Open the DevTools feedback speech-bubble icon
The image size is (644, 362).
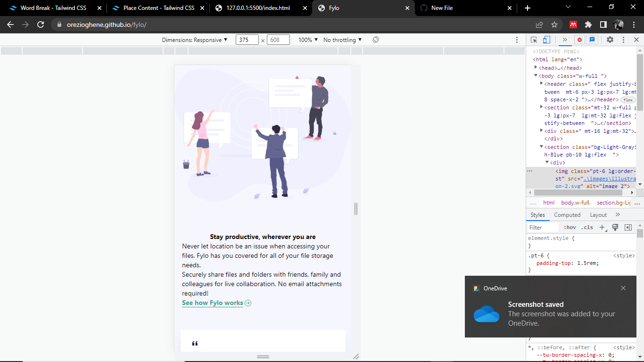tap(592, 40)
